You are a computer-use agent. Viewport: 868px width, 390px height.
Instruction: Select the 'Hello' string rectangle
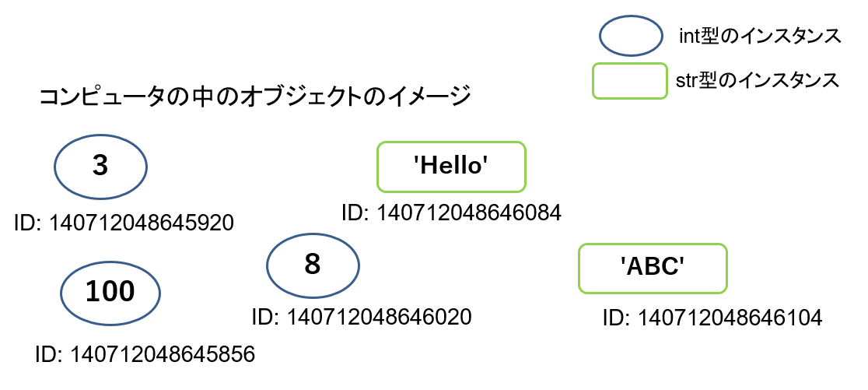tap(451, 167)
